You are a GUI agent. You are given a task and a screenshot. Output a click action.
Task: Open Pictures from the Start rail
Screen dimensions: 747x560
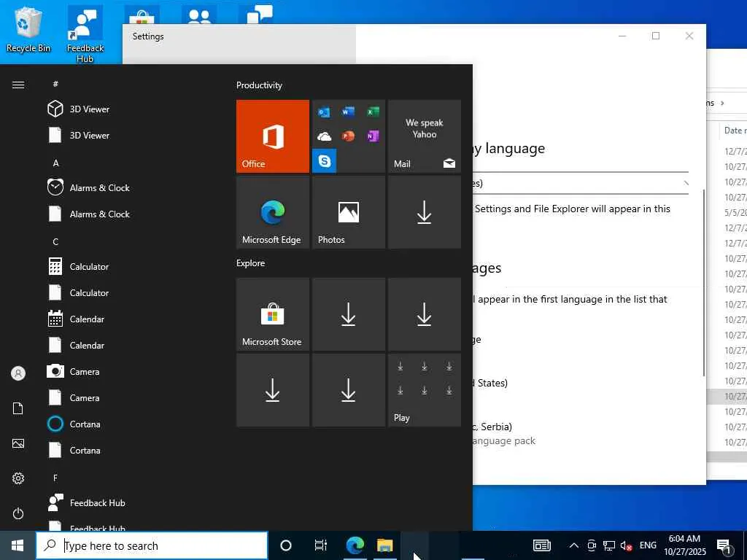click(18, 443)
